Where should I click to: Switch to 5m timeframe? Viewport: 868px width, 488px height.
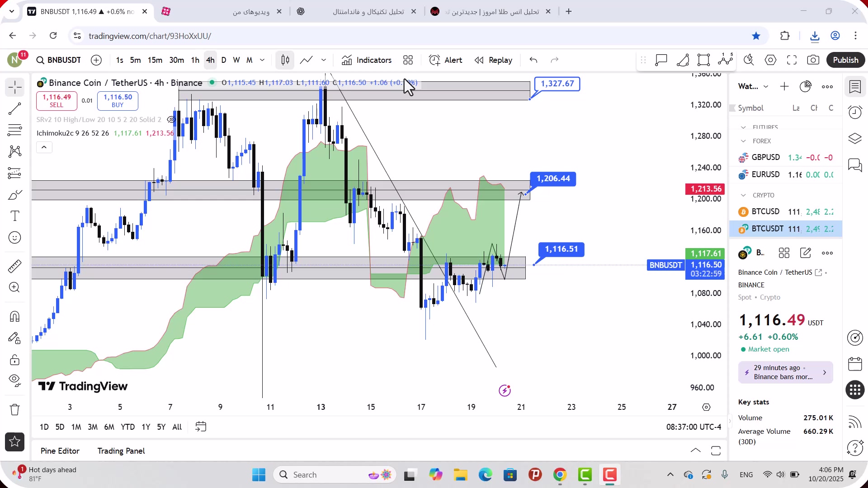[x=135, y=60]
